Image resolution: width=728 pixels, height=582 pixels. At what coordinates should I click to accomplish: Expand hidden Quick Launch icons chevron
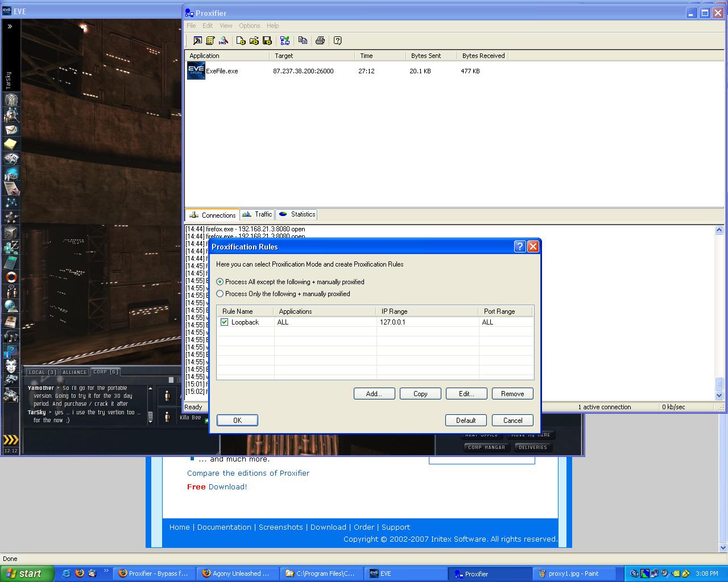[106, 572]
